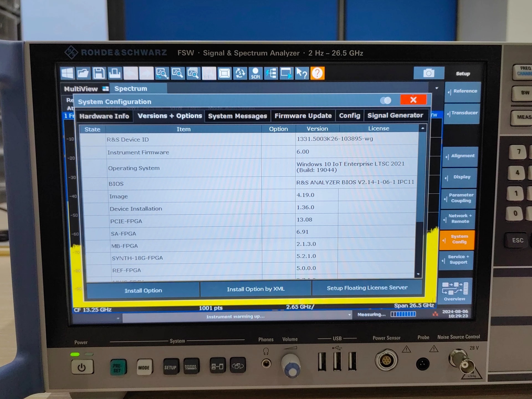Switch to the Hardware Info tab
The image size is (532, 399).
coord(104,116)
